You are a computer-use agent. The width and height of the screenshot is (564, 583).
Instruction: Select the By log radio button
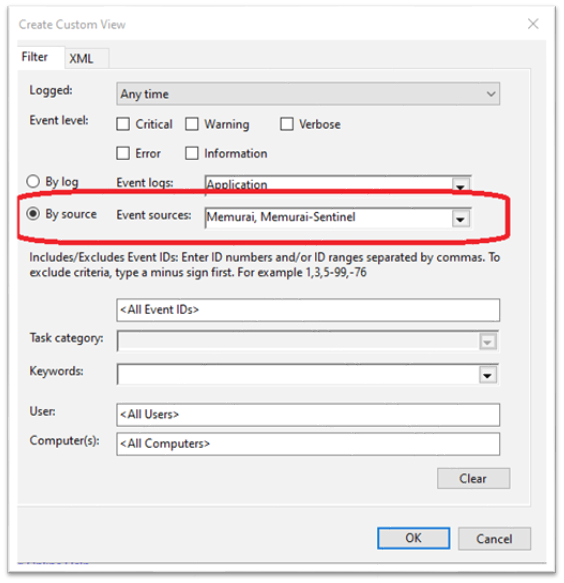click(x=33, y=181)
